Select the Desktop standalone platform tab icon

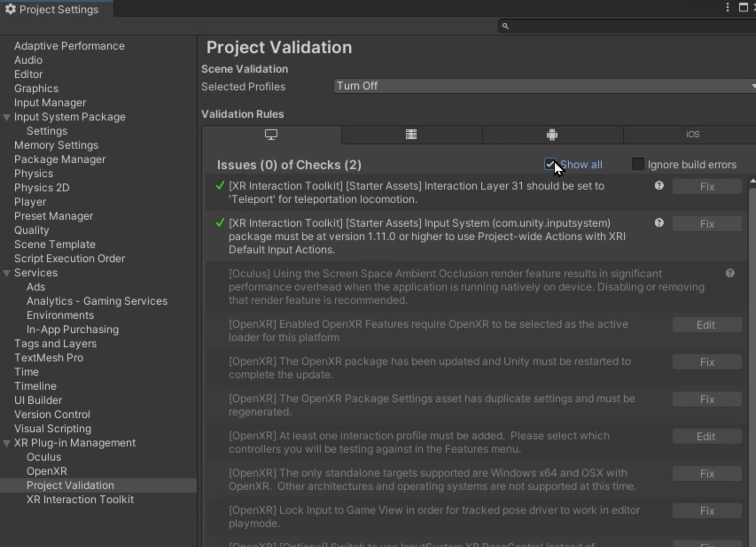pyautogui.click(x=271, y=135)
